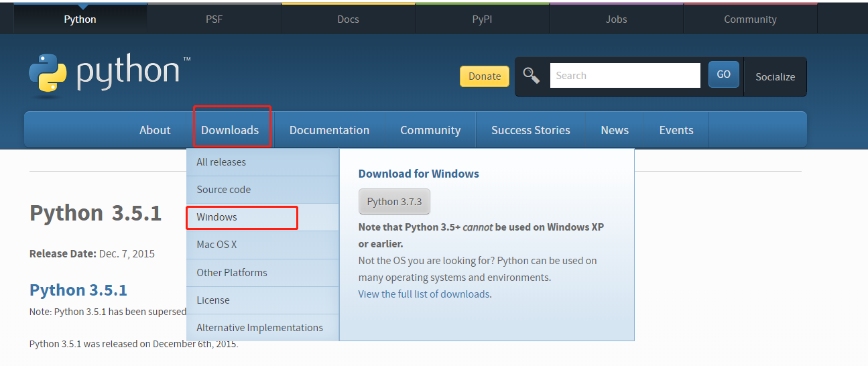Click the 'Note that Python 3.5+ cannot' notice

click(481, 235)
